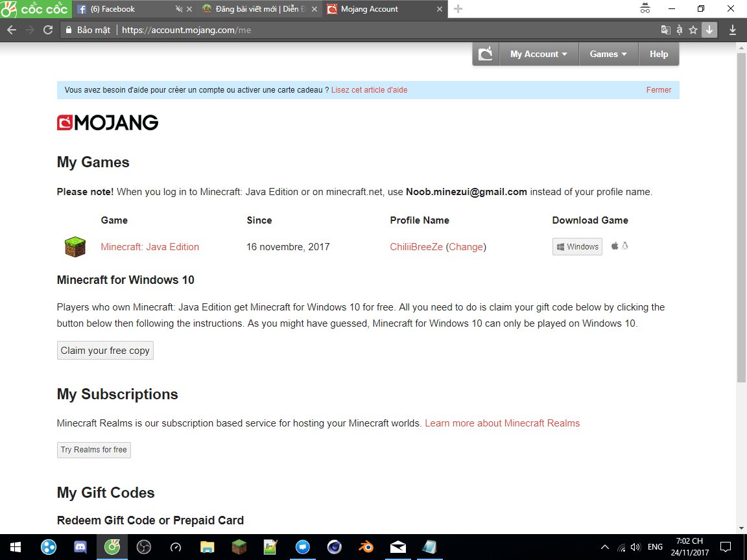This screenshot has width=747, height=560.
Task: Open the Blender taskbar icon
Action: [366, 547]
